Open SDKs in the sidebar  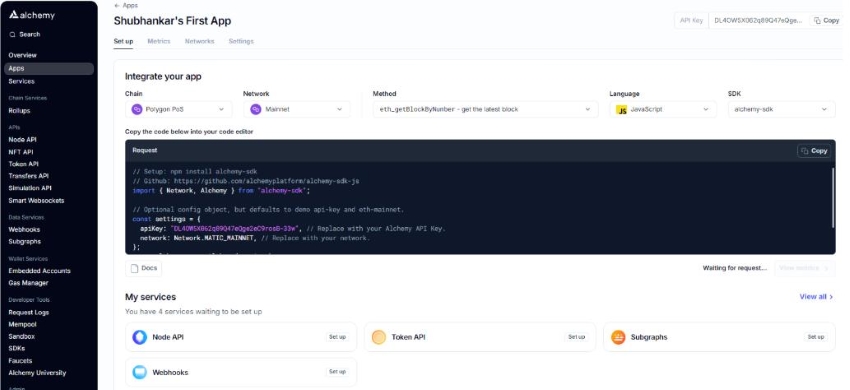(x=17, y=348)
